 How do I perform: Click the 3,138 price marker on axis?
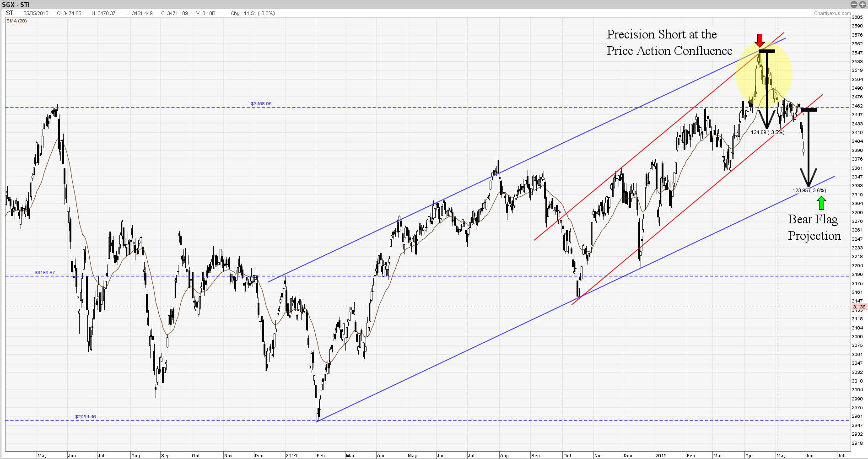pyautogui.click(x=859, y=307)
